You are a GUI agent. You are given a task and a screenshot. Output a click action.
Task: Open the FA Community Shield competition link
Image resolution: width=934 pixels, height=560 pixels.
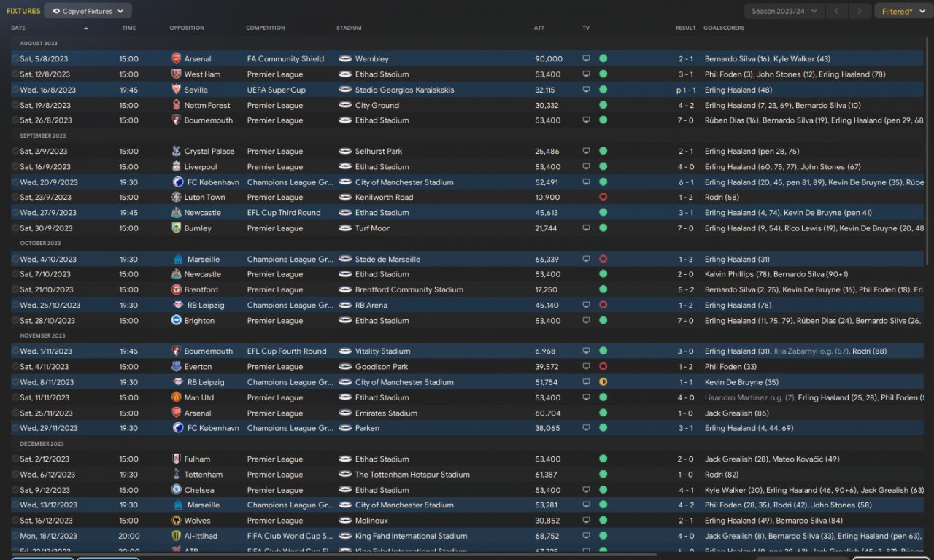[x=285, y=59]
